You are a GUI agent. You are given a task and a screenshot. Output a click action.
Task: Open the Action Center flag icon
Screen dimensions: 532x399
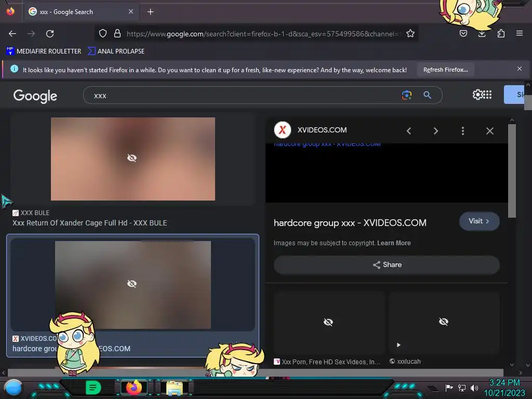(449, 388)
